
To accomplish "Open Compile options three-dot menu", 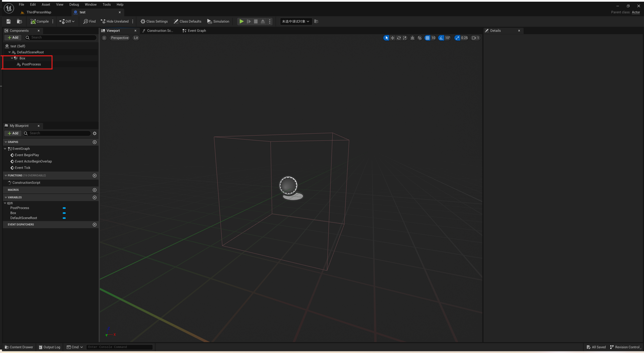I will (x=53, y=22).
